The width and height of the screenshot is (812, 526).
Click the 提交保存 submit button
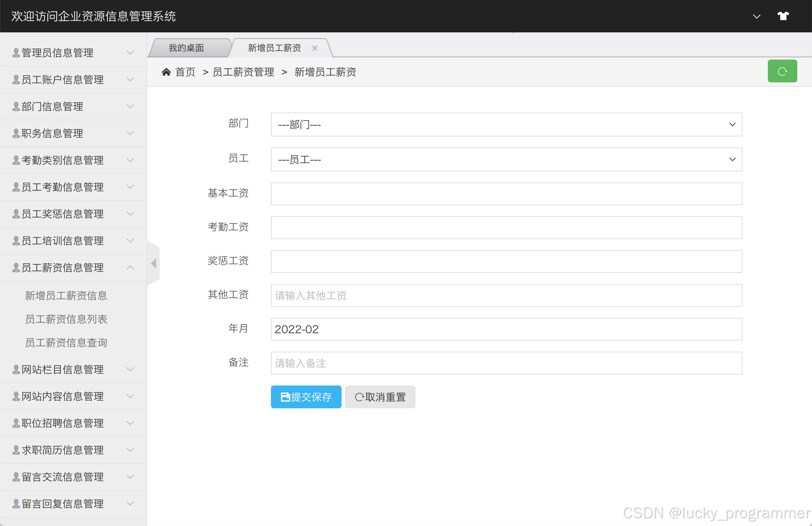(306, 397)
